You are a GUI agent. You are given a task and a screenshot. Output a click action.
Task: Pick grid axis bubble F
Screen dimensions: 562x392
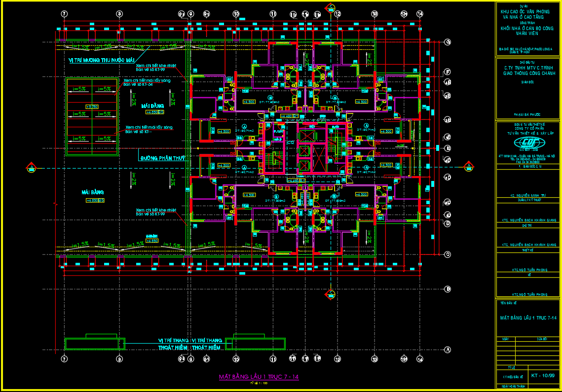click(x=448, y=72)
